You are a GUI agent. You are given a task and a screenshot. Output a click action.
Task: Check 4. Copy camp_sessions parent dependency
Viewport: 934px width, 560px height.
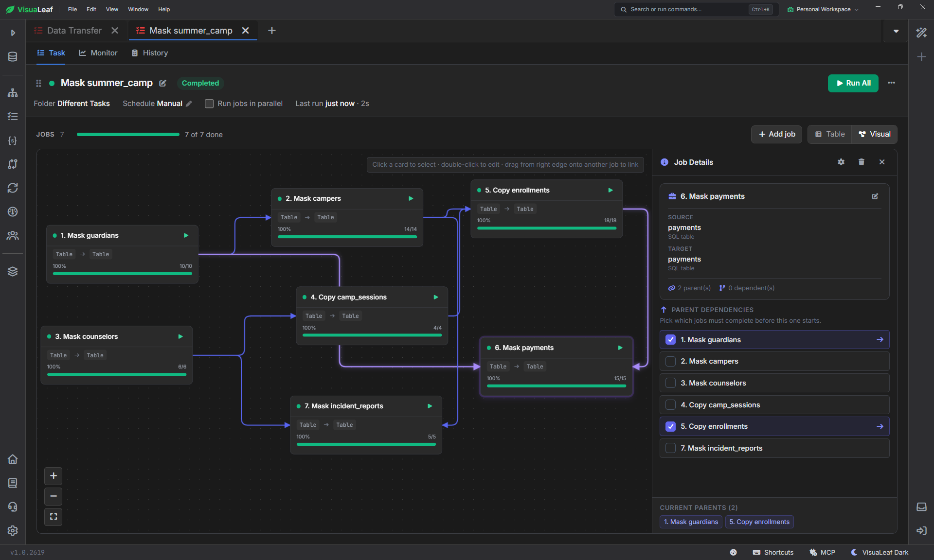tap(670, 405)
